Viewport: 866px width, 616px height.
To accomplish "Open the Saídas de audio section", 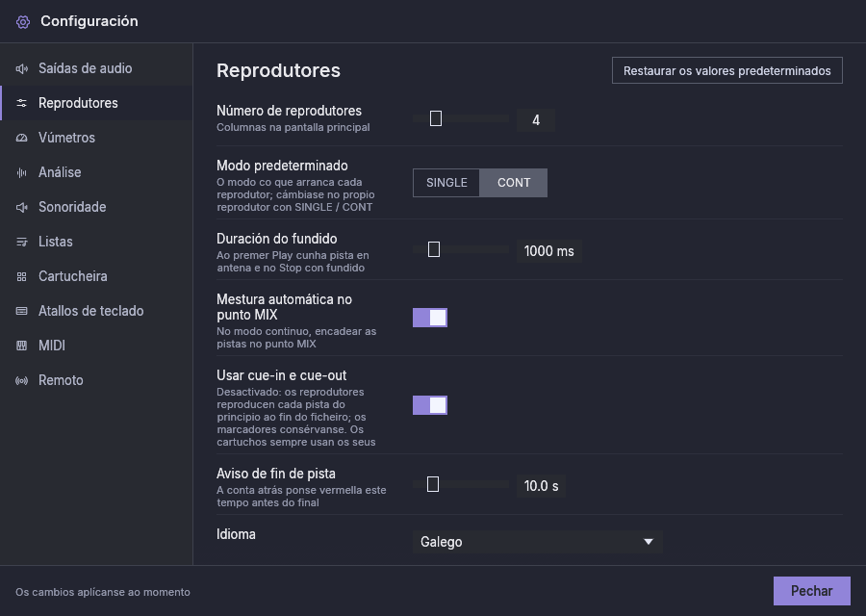I will pos(96,68).
